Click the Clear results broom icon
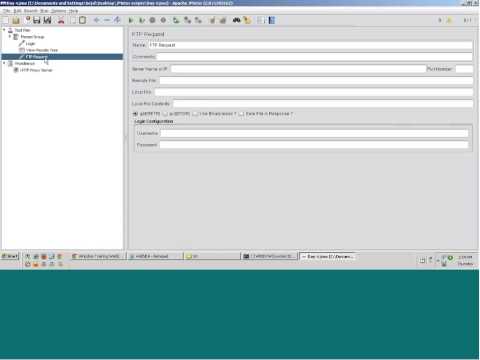 (x=212, y=20)
